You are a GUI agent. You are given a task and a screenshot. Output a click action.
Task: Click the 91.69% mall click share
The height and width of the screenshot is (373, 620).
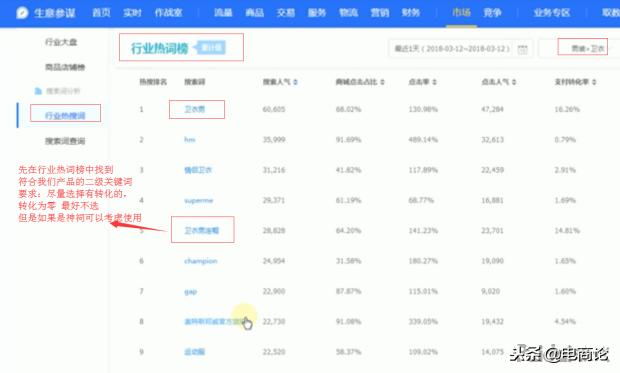coord(348,140)
